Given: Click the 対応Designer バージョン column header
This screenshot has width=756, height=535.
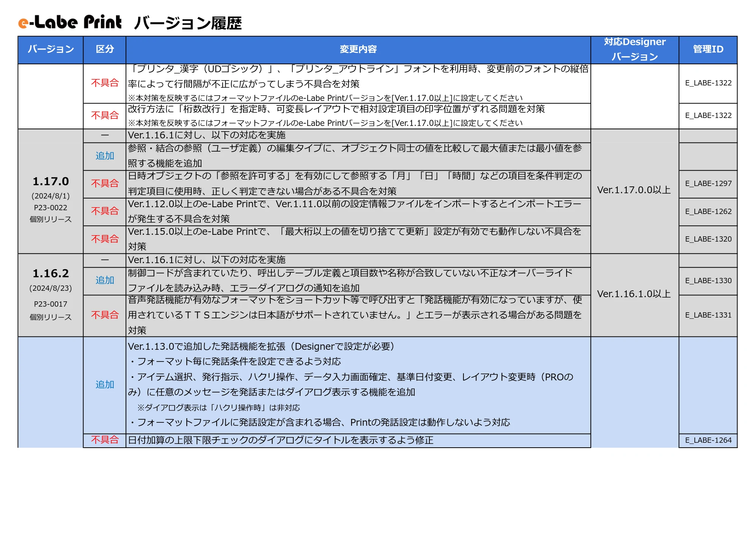Looking at the screenshot, I should click(x=635, y=50).
